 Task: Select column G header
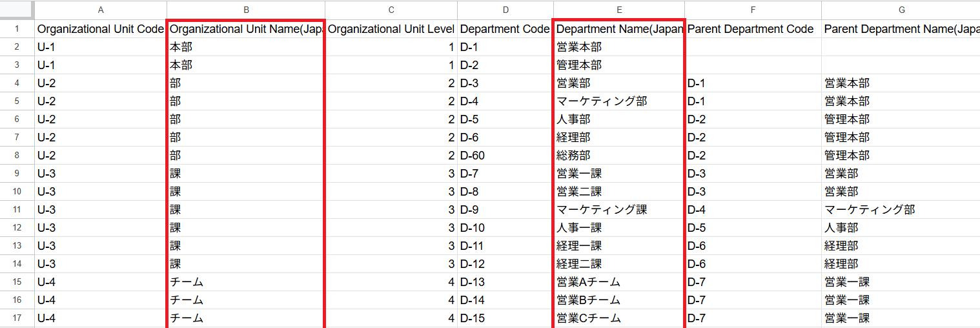pyautogui.click(x=901, y=10)
